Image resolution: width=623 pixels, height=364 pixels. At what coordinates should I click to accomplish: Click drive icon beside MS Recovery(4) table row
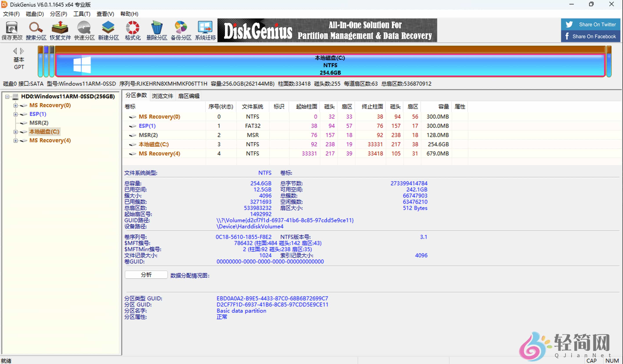(x=133, y=154)
